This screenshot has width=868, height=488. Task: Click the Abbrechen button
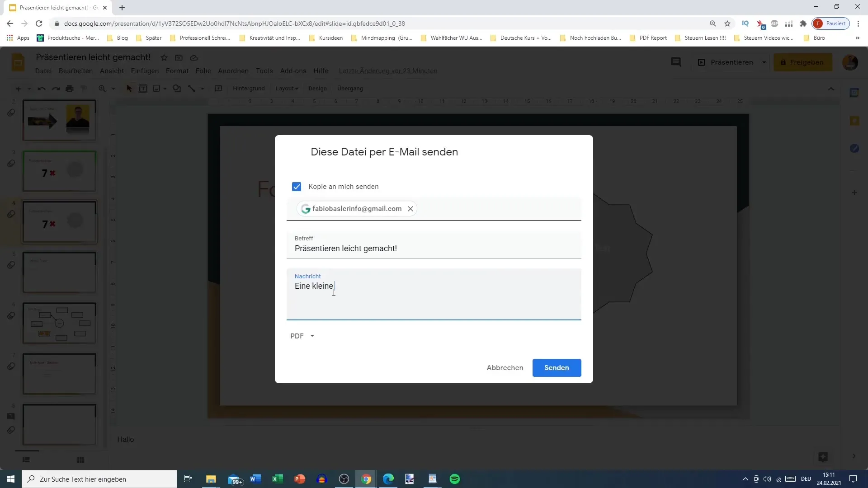[x=505, y=368]
